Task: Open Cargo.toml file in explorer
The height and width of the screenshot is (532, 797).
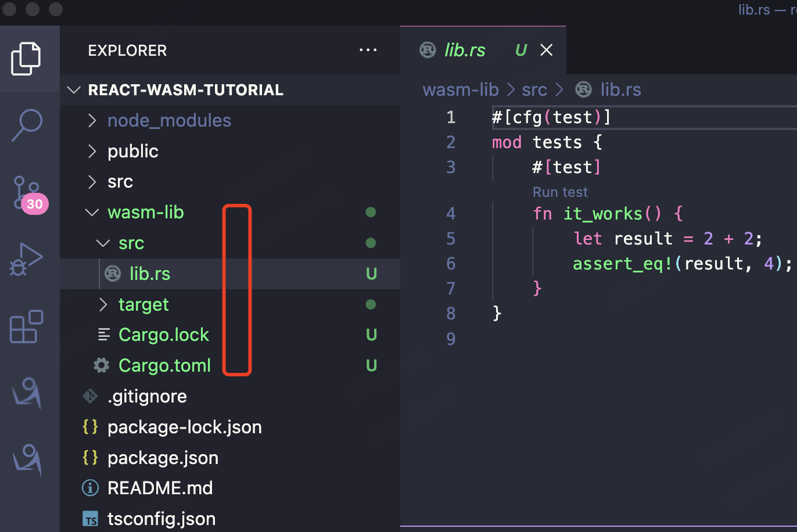Action: (164, 366)
